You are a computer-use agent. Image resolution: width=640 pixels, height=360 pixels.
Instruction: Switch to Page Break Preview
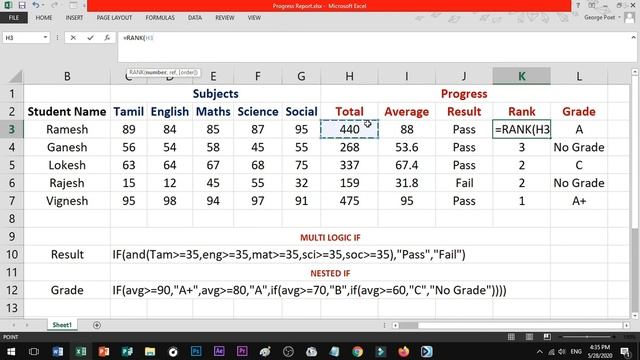[547, 337]
